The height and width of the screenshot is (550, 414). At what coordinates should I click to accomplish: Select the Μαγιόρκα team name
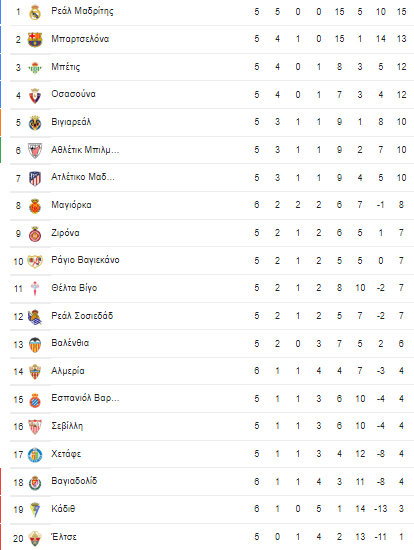pyautogui.click(x=71, y=205)
